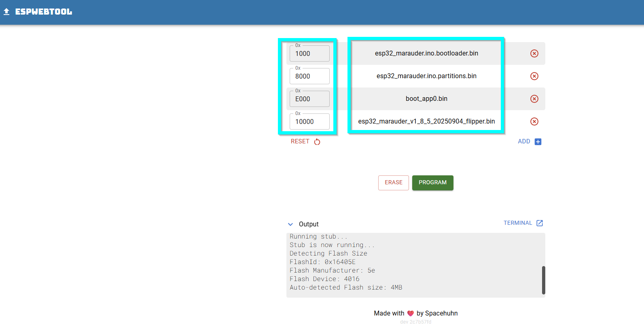The image size is (644, 324).
Task: Remove the partitions.bin file row
Action: pyautogui.click(x=534, y=76)
